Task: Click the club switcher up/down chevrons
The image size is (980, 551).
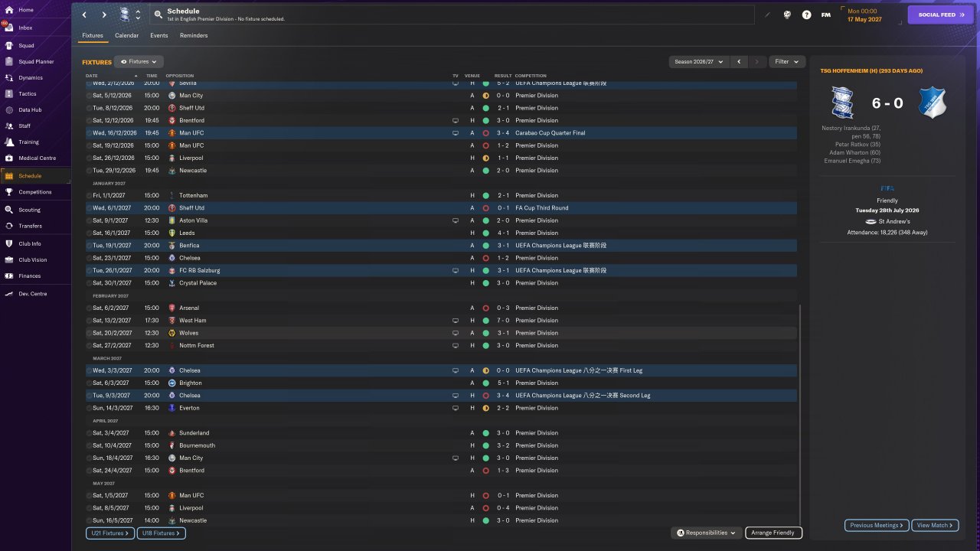Action: click(x=138, y=15)
